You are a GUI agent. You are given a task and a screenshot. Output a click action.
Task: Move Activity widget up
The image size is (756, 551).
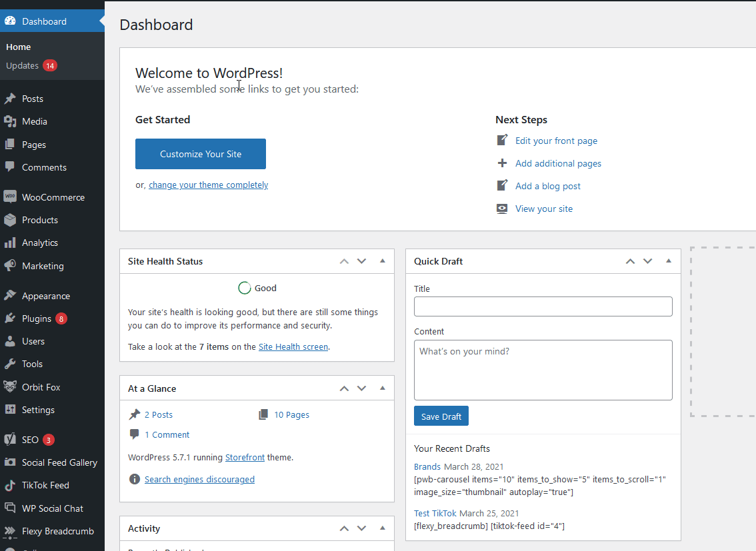click(x=344, y=528)
